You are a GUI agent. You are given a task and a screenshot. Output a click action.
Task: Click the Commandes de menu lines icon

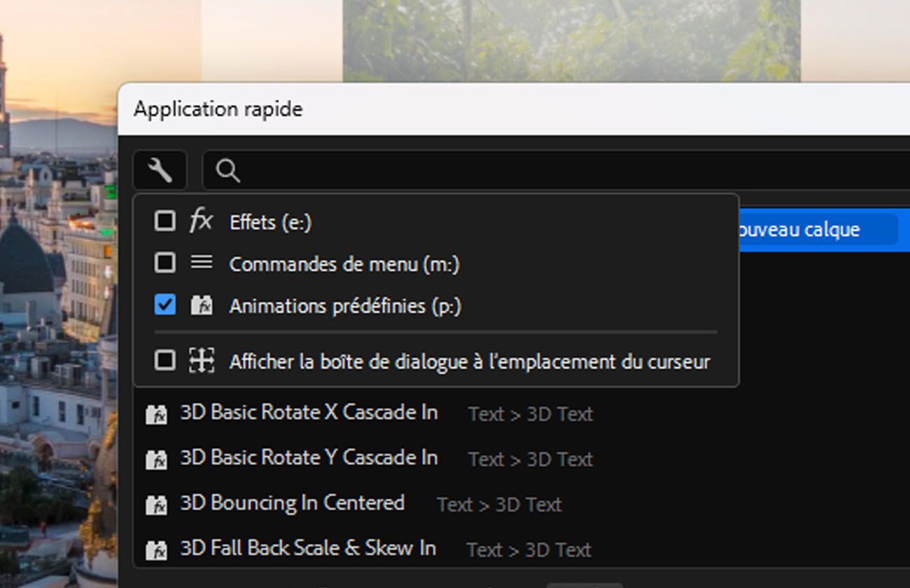coord(202,262)
